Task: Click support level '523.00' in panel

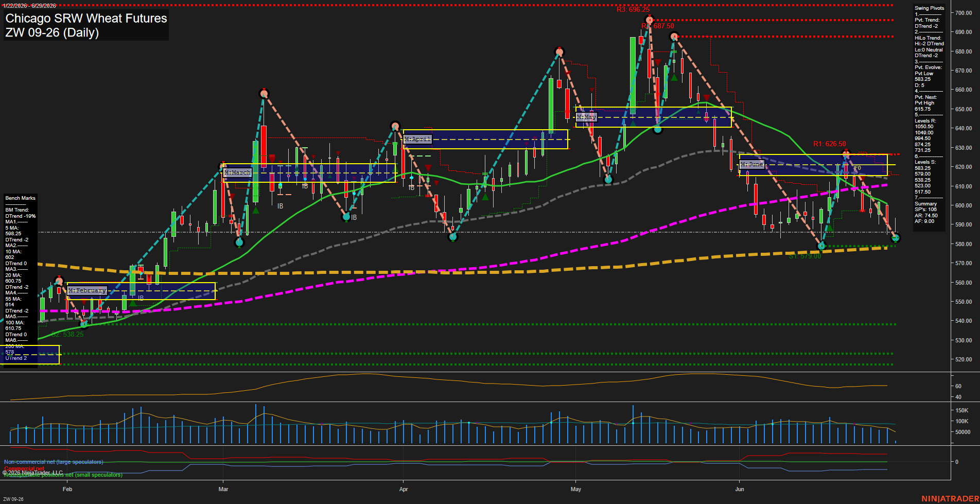Action: pos(922,186)
